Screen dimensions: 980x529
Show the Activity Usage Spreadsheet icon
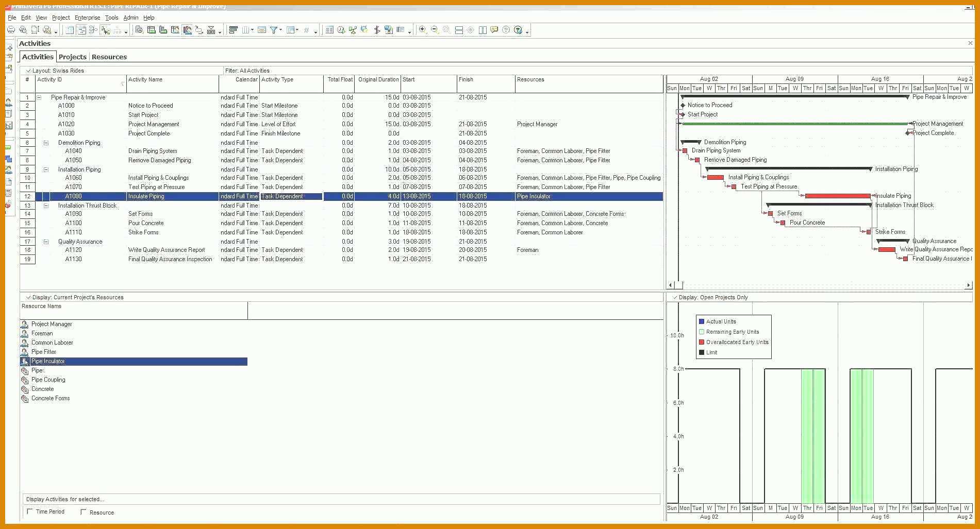coord(151,30)
